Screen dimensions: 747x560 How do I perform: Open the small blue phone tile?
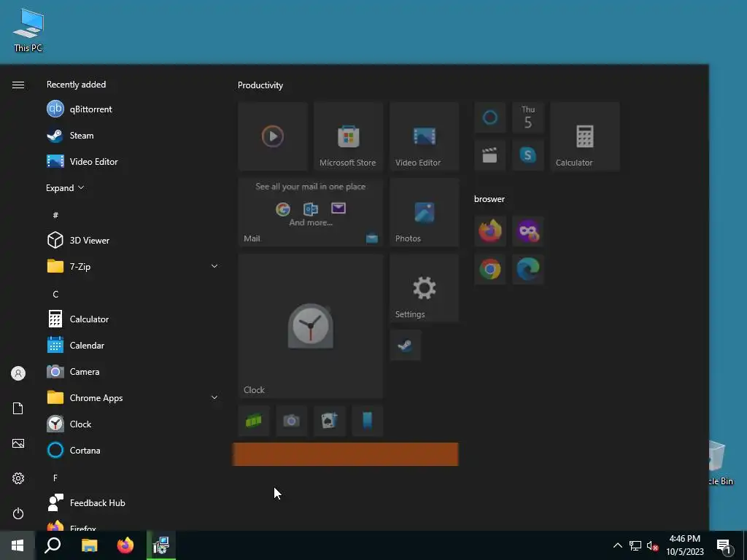pos(368,421)
